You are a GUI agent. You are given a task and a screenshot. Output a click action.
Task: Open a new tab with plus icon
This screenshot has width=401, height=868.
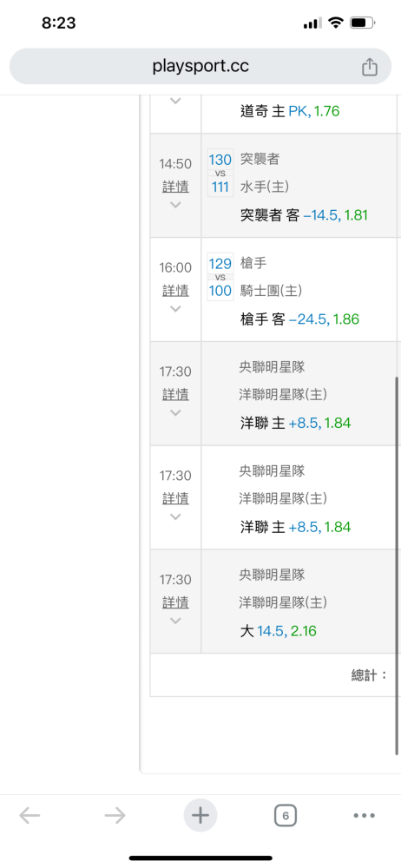coord(200,815)
